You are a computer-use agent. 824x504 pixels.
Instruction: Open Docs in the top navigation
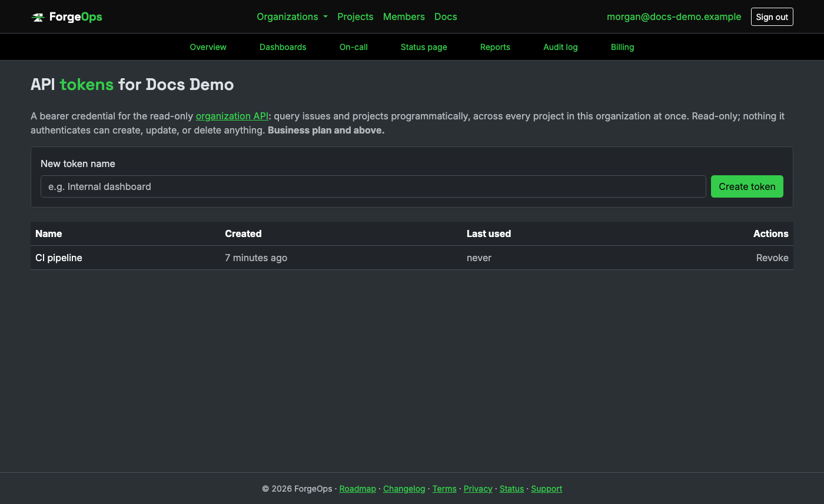446,17
